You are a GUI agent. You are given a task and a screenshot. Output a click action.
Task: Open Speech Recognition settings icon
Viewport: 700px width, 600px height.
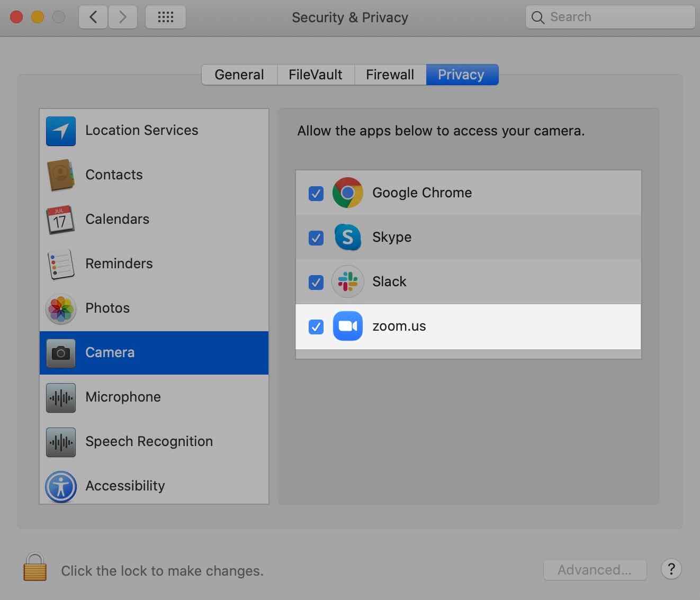[60, 442]
